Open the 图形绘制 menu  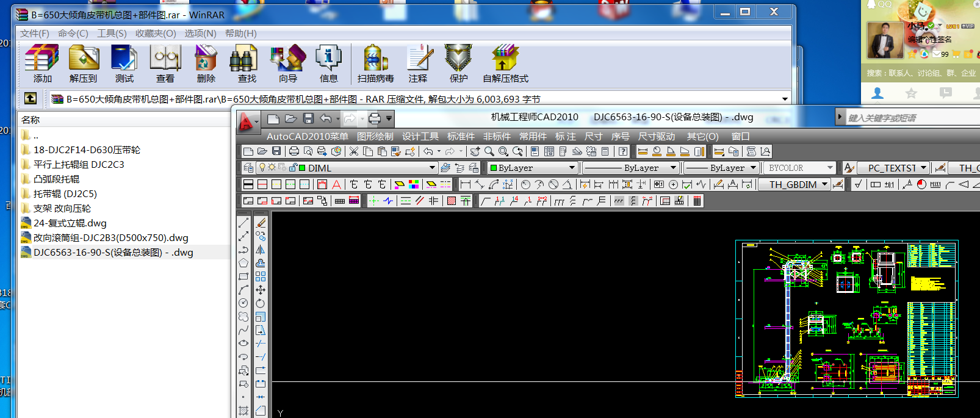click(375, 136)
